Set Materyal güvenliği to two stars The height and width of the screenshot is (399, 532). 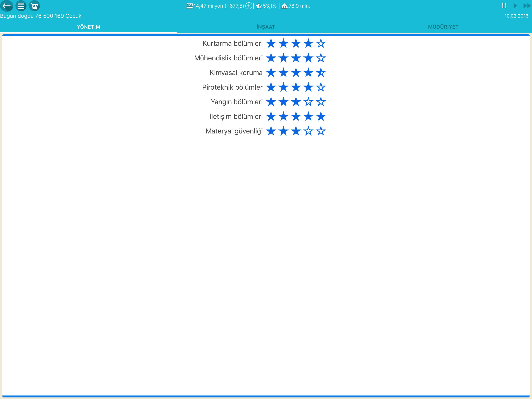click(x=284, y=131)
